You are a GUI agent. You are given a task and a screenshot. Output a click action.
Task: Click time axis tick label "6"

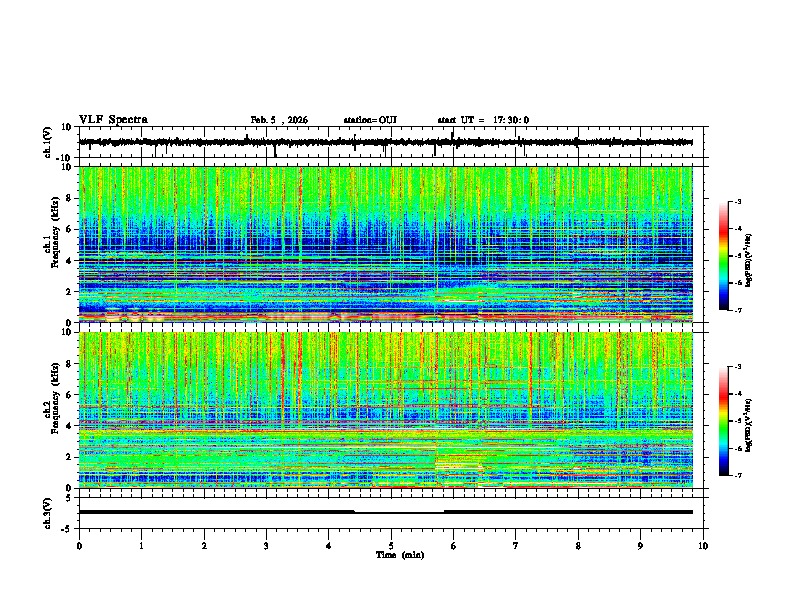pos(454,546)
